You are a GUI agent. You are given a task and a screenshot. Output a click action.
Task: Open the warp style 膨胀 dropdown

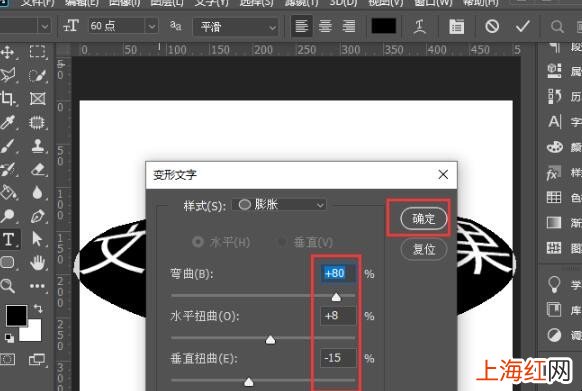[279, 205]
